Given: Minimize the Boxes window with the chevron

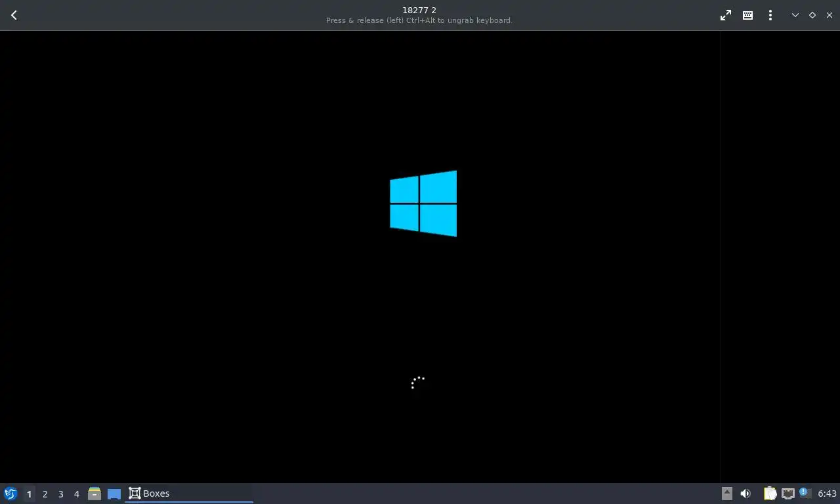Looking at the screenshot, I should click(795, 15).
